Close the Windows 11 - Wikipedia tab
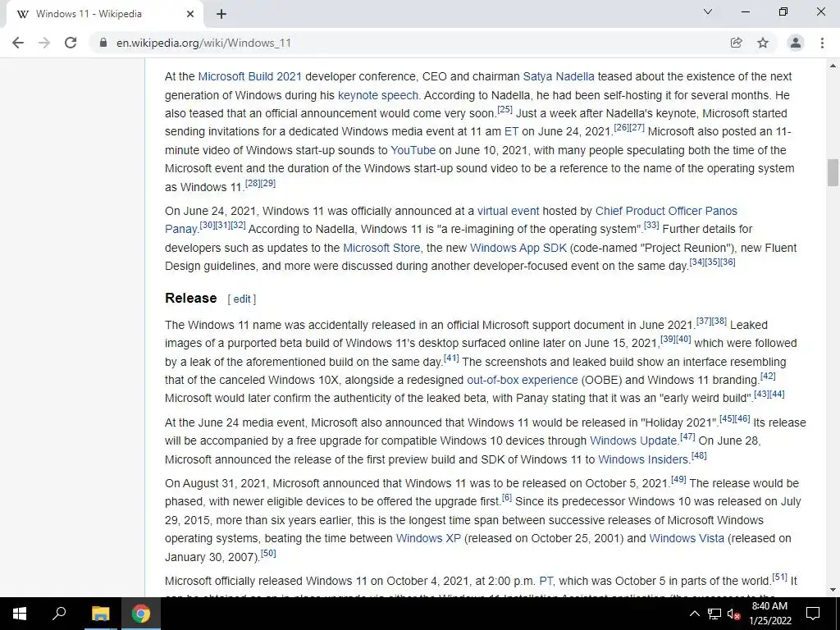This screenshot has width=840, height=630. pyautogui.click(x=190, y=15)
